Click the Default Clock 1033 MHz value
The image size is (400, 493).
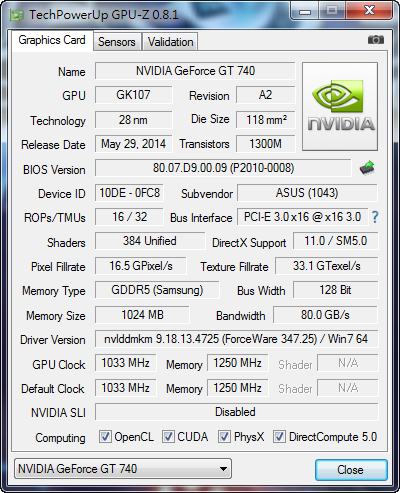126,388
